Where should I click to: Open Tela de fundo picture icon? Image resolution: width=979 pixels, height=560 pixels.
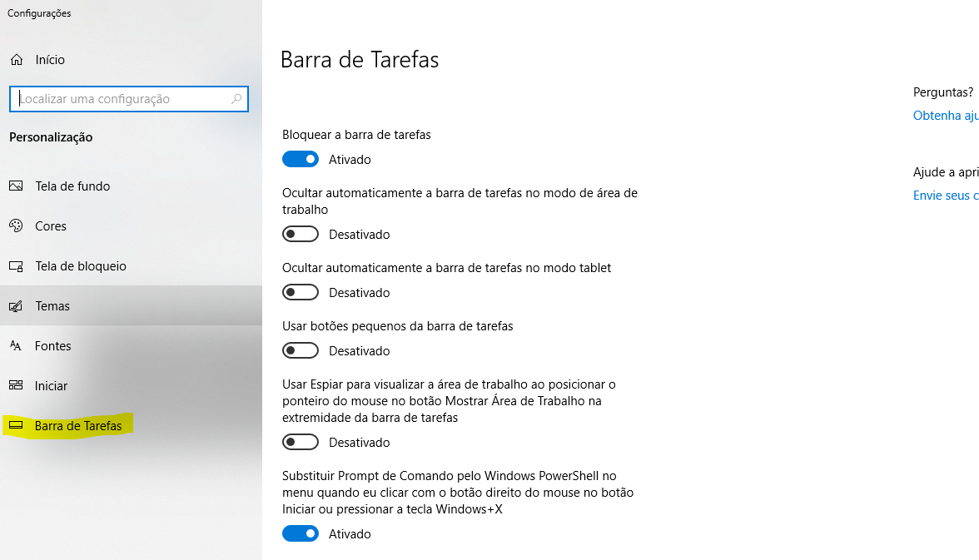tap(17, 186)
